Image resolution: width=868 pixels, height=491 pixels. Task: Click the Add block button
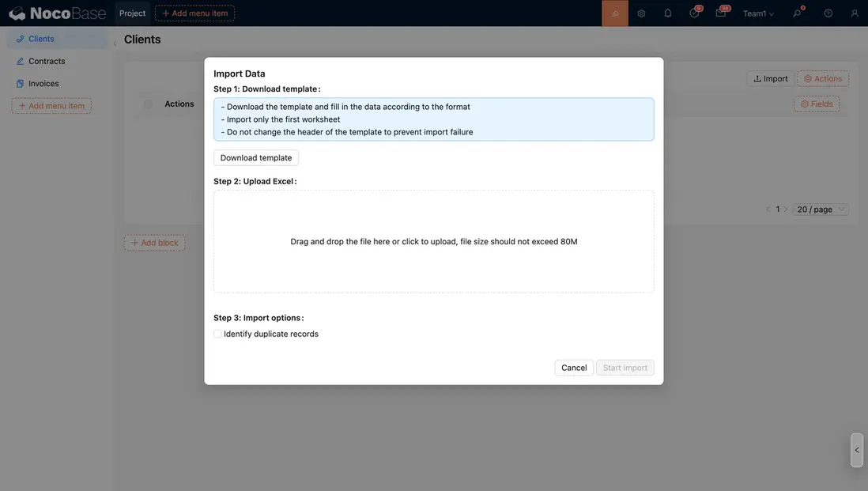point(154,243)
